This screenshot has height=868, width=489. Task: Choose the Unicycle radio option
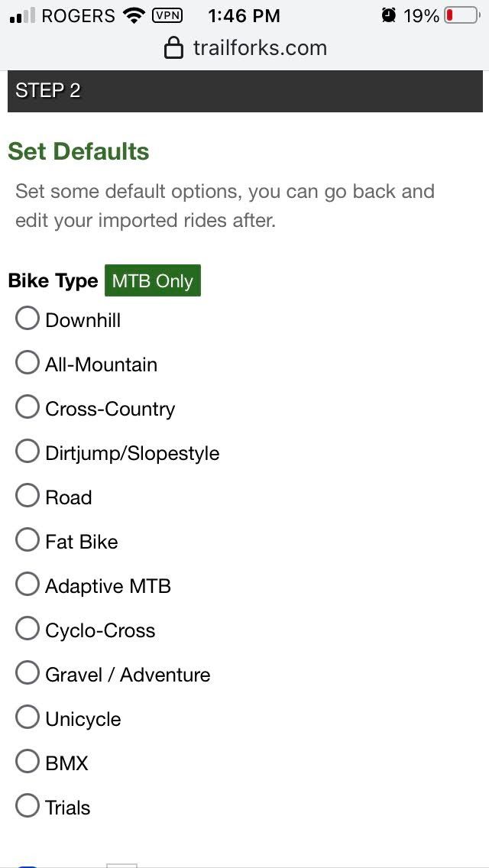28,717
